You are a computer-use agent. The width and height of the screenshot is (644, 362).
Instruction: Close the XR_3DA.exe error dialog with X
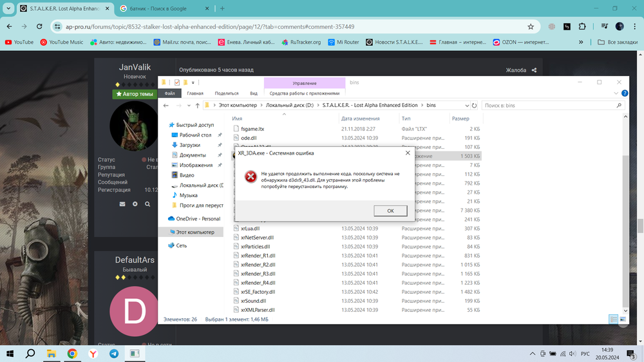408,153
